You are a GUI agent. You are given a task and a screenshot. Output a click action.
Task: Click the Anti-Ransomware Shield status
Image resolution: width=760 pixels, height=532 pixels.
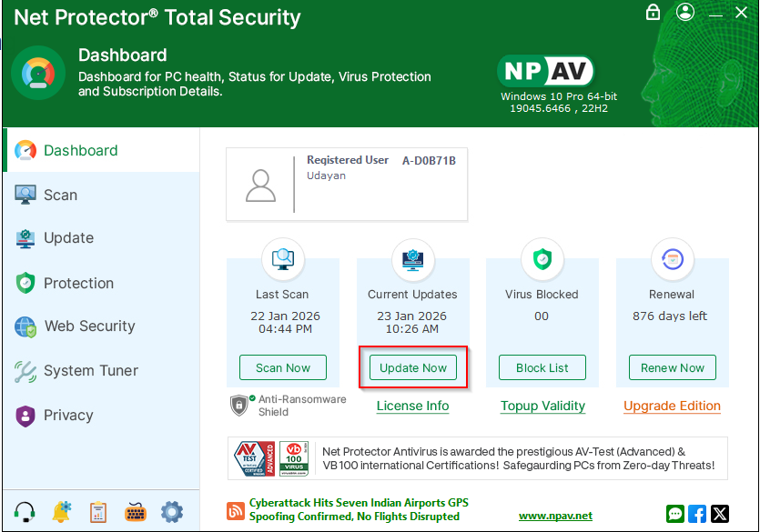pyautogui.click(x=289, y=406)
